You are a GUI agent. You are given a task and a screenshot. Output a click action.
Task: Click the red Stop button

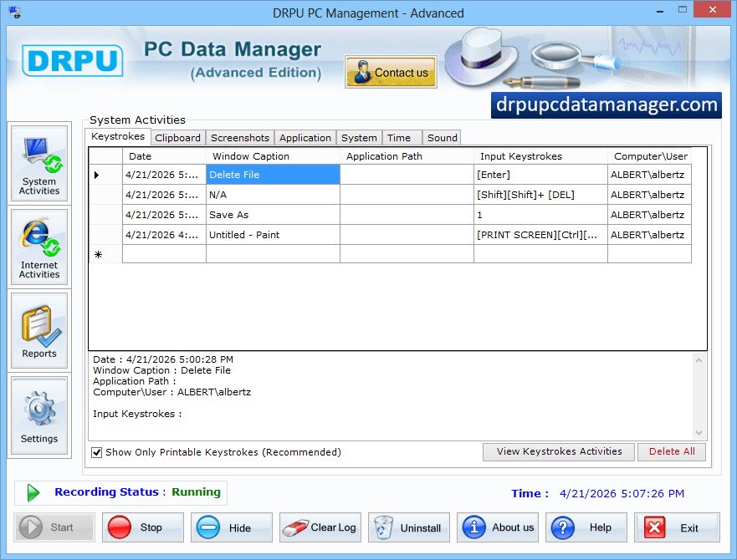coord(143,527)
